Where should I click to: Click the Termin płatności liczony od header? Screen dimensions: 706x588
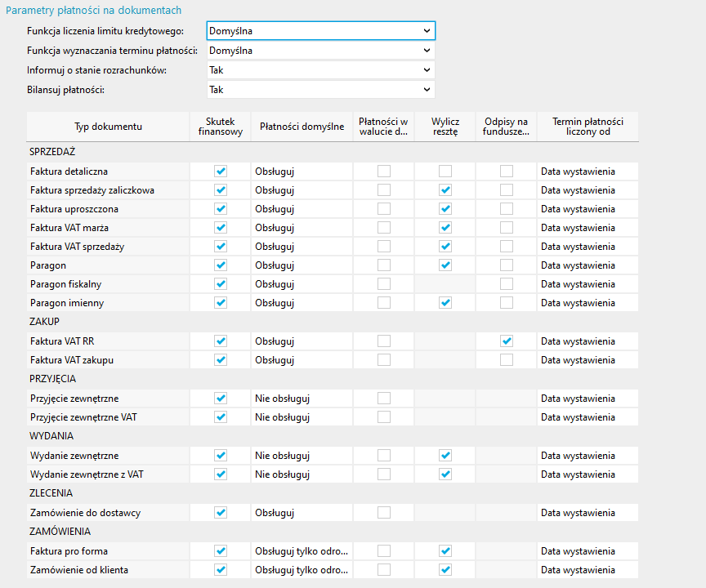tap(588, 127)
